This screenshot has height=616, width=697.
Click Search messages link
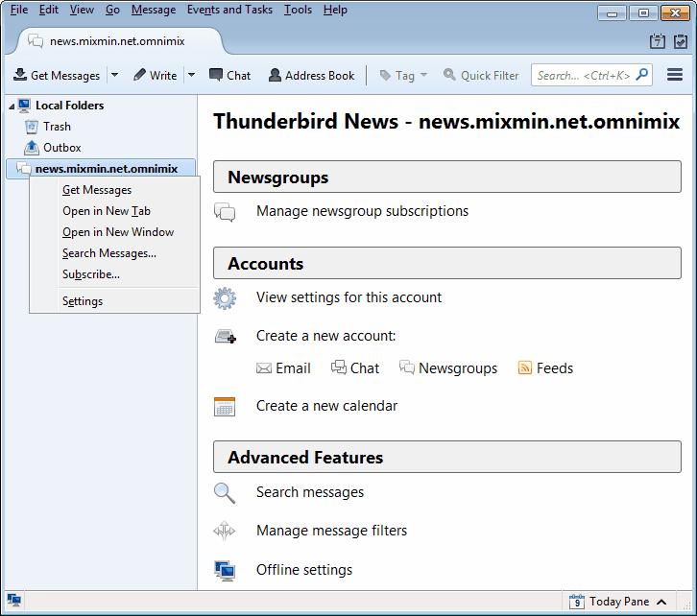tap(310, 492)
